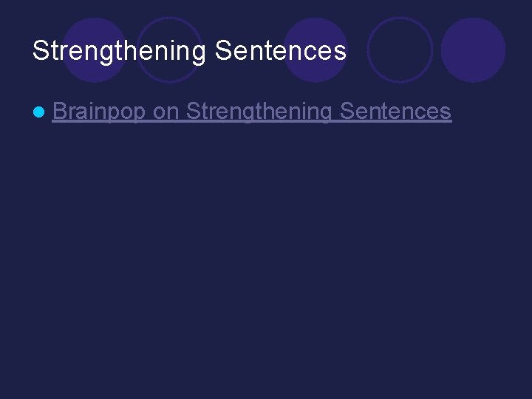The height and width of the screenshot is (399, 532).
Task: Click the final "s" of the white title
Action: click(x=341, y=53)
